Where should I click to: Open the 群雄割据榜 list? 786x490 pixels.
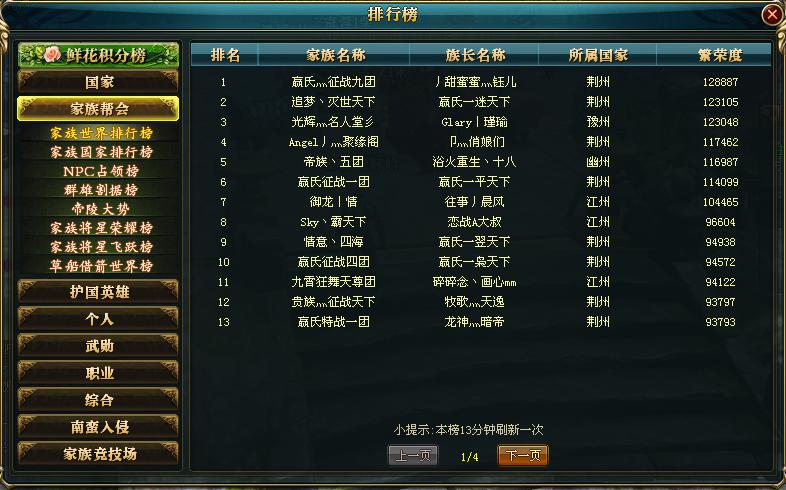pos(101,190)
